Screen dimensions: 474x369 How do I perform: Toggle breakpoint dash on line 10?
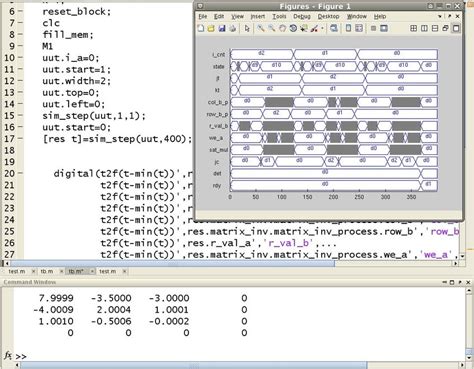[x=20, y=58]
